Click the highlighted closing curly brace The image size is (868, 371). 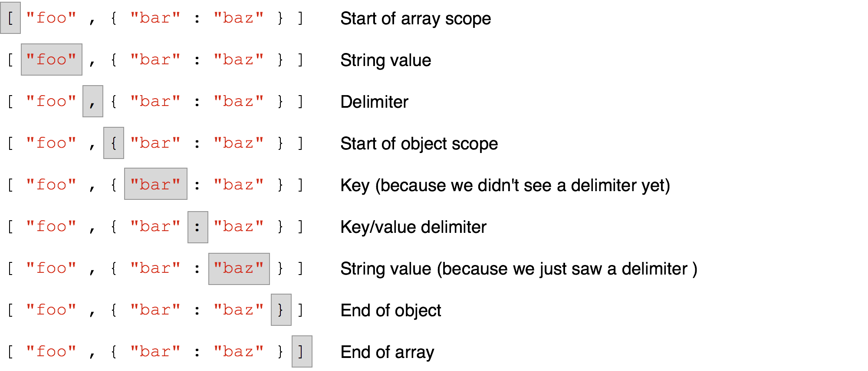[x=281, y=310]
